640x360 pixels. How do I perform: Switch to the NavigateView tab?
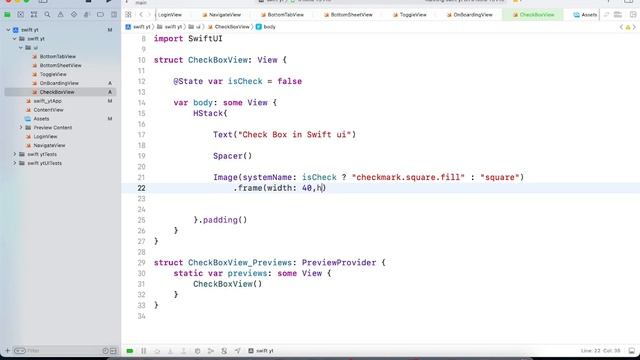point(222,15)
